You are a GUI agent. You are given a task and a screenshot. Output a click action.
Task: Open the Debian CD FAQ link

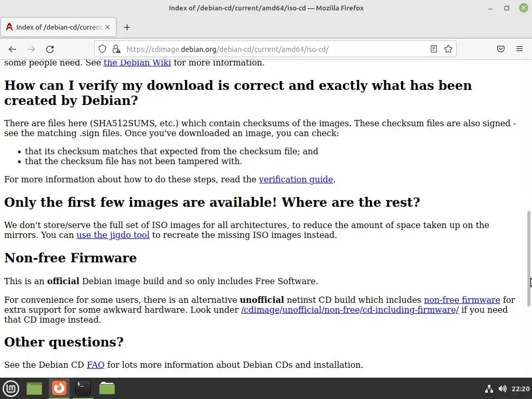pyautogui.click(x=96, y=365)
